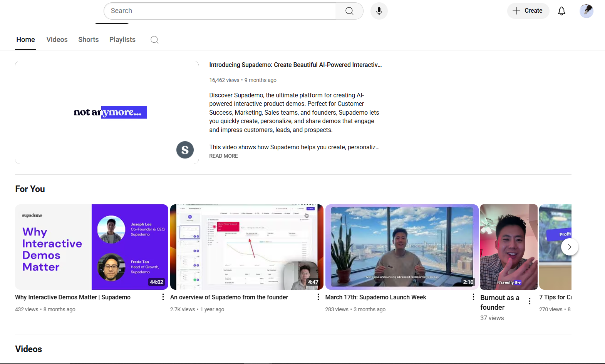605x364 pixels.
Task: Start voice search with microphone icon
Action: (x=379, y=11)
